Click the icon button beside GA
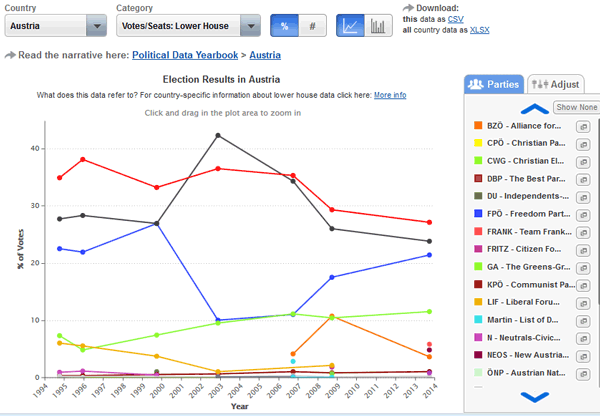The height and width of the screenshot is (416, 600). [583, 268]
